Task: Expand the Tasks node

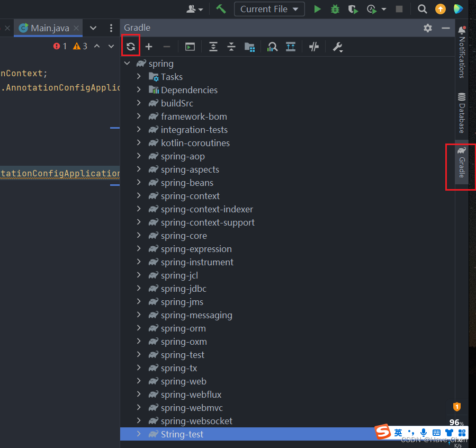Action: point(139,76)
